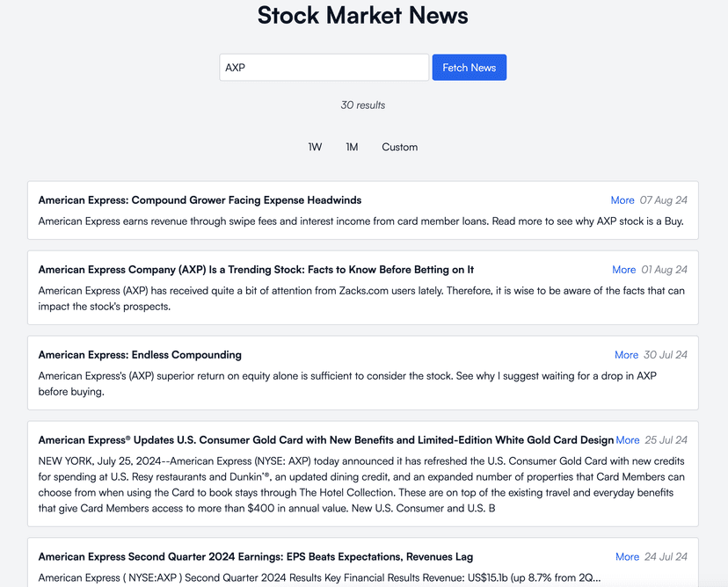The image size is (728, 587).
Task: Open More link for Second Quarter Earnings article
Action: point(628,556)
